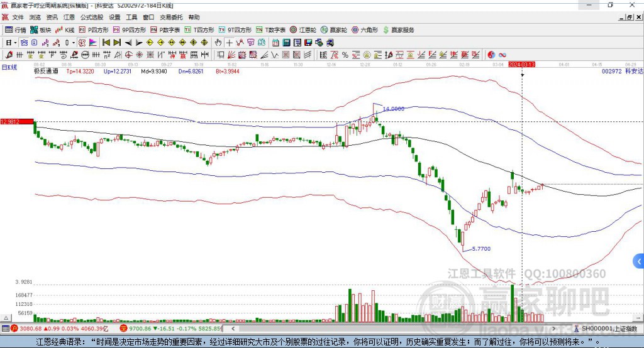Viewport: 644px width, 348px height.
Task: Click the Bt=3.9944 value
Action: (x=228, y=71)
